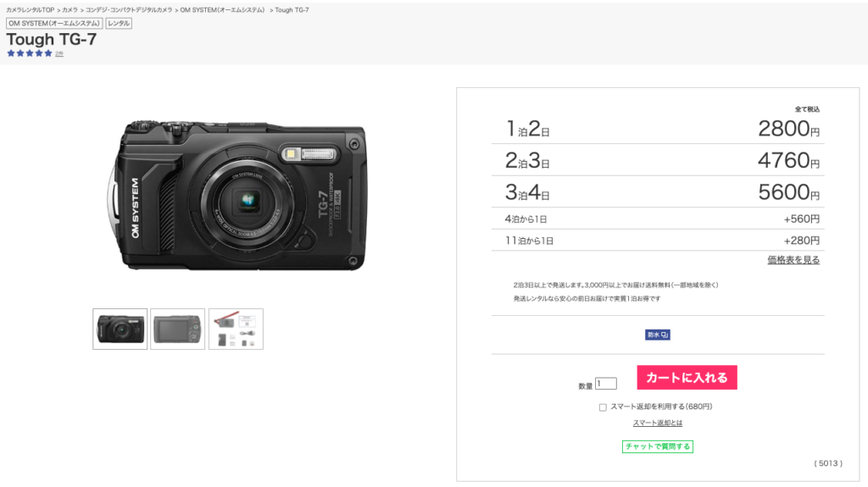Image resolution: width=868 pixels, height=487 pixels.
Task: Open the 2件 review count link
Action: [59, 54]
